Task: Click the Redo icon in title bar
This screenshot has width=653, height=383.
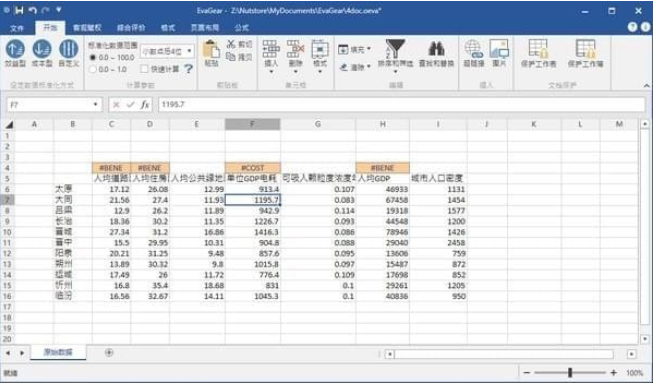Action: [x=45, y=10]
